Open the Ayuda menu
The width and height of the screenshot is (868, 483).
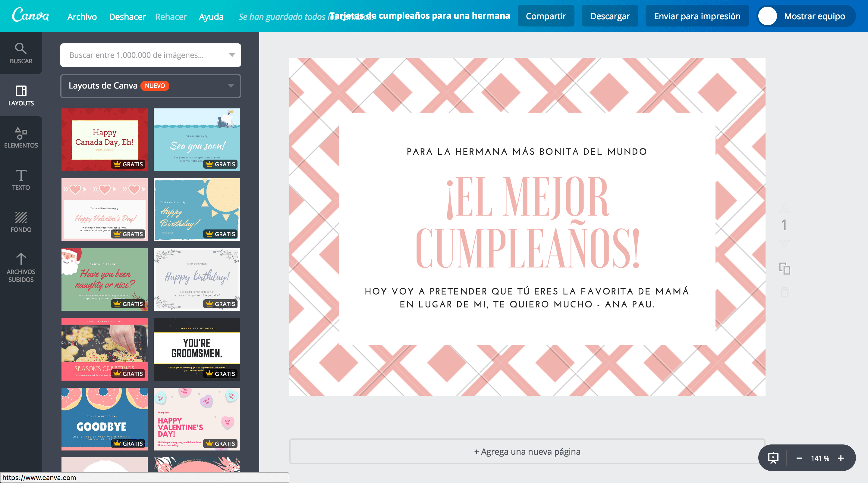point(211,17)
